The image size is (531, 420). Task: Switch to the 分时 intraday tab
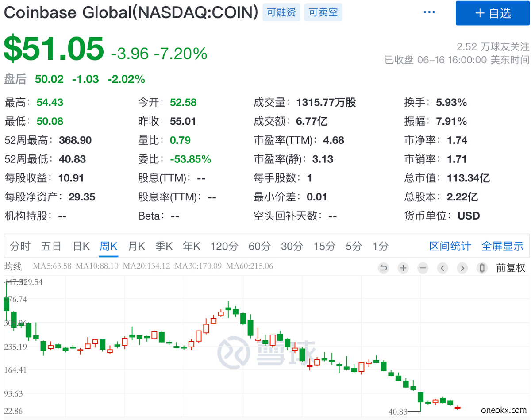(x=20, y=246)
